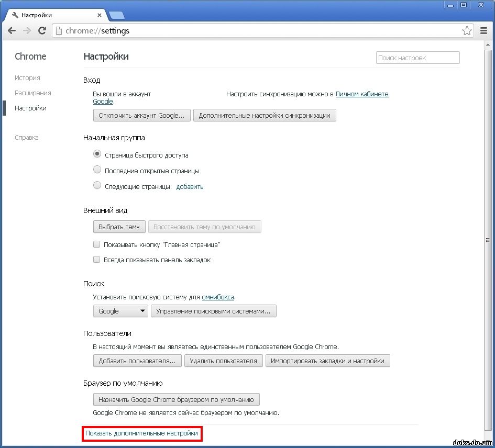495x448 pixels.
Task: Maximize the Chrome window
Action: (464, 5)
